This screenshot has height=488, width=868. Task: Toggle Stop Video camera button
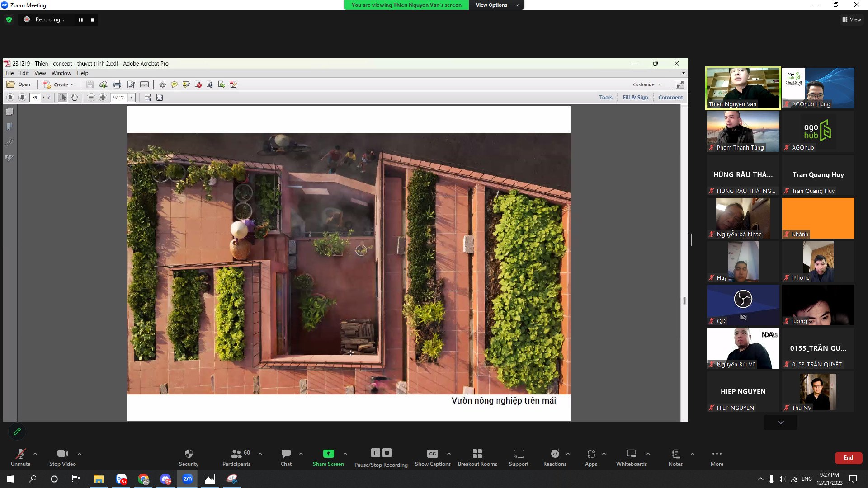62,454
